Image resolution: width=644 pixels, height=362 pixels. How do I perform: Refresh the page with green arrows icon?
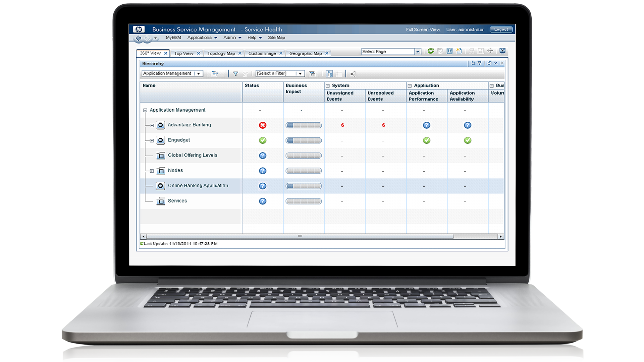(x=431, y=51)
